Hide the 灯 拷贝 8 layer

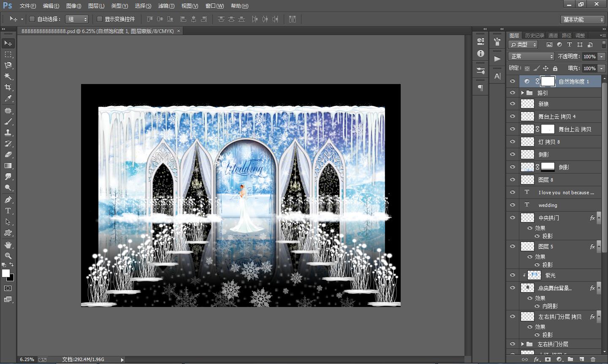(x=513, y=142)
